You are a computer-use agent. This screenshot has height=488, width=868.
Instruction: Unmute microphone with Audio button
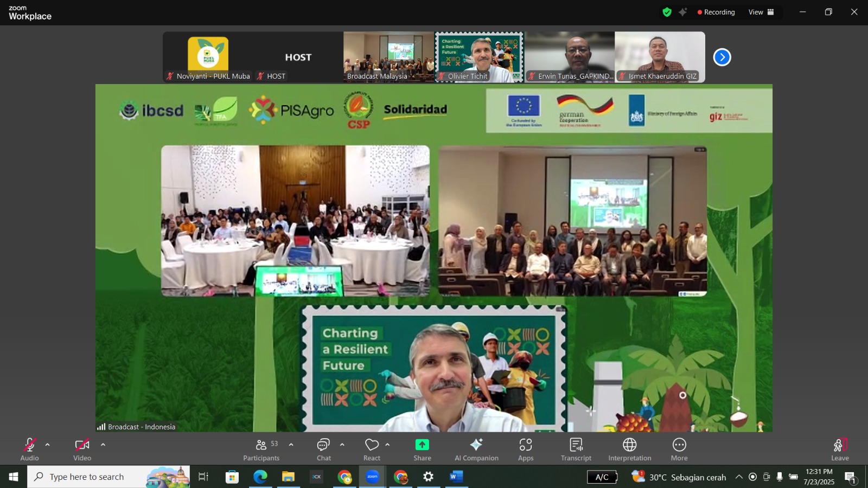[x=29, y=450]
